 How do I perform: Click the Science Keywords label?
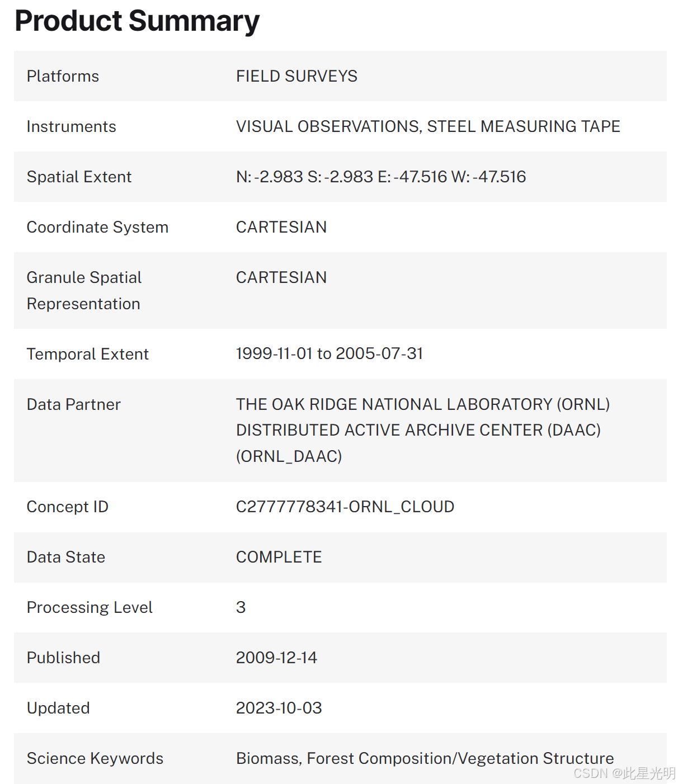95,758
